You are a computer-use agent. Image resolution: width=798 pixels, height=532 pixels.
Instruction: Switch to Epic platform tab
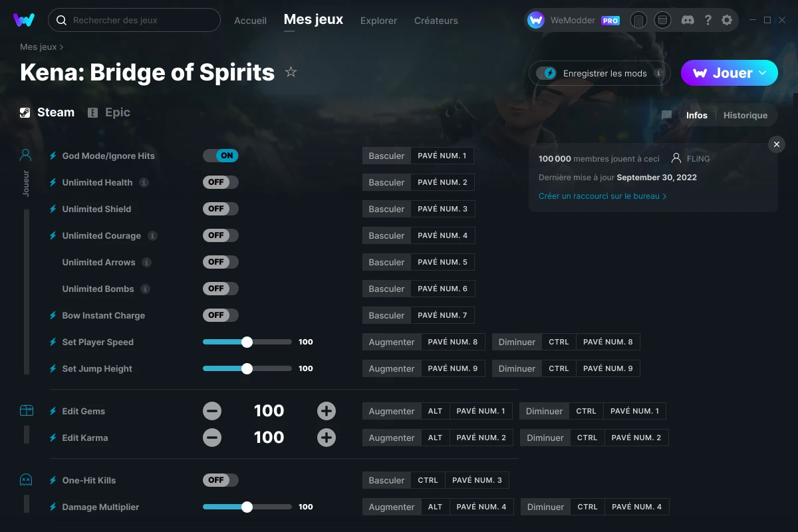[x=109, y=112]
